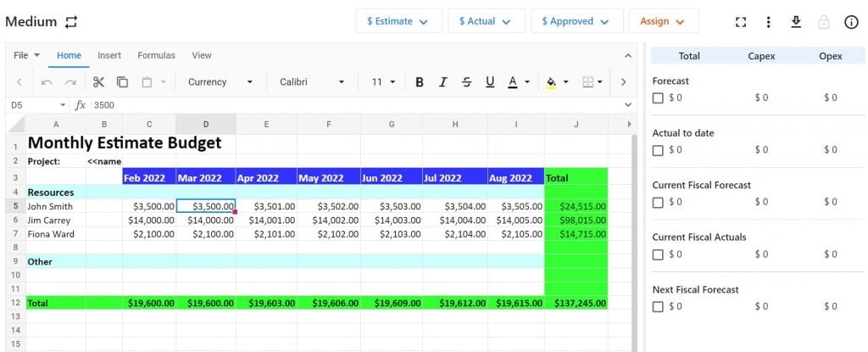
Task: Open the name box D5 dropdown
Action: point(63,105)
